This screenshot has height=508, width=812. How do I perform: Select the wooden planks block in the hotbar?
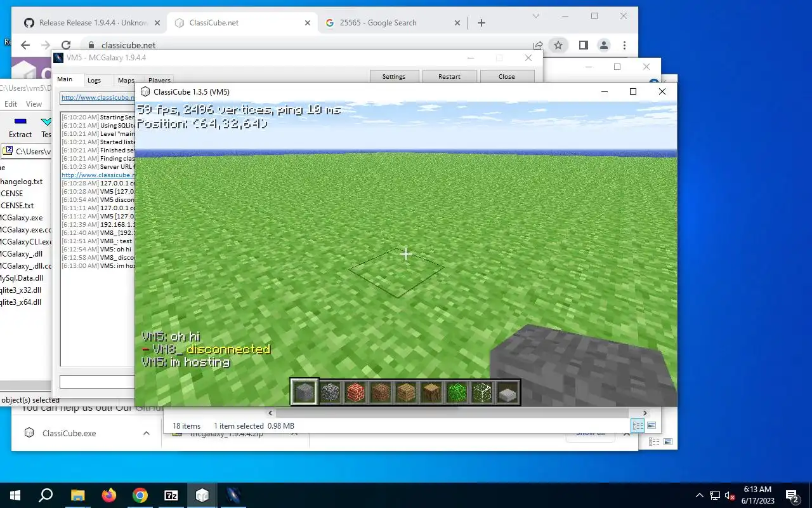pos(406,392)
